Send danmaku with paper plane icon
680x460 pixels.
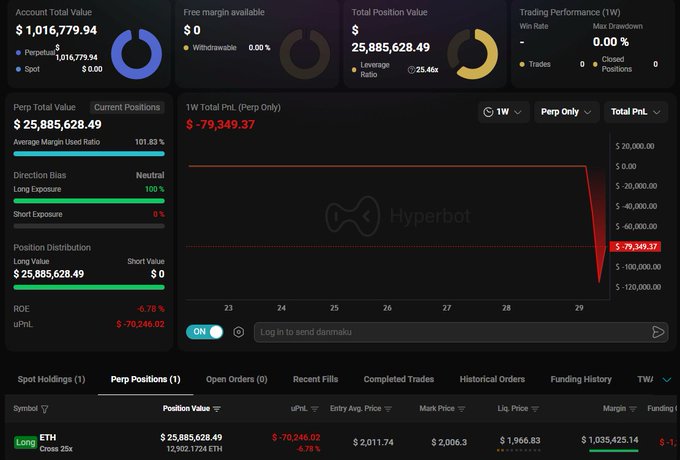(658, 332)
